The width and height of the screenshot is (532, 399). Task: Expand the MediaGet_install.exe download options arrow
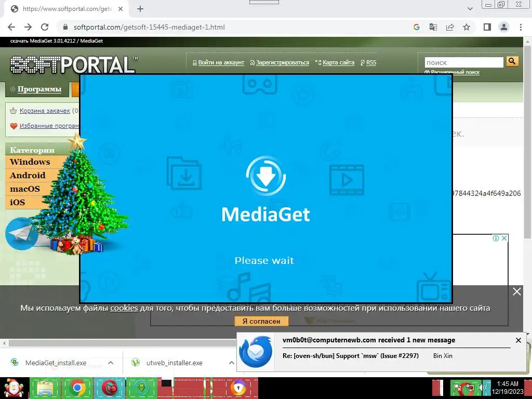(x=111, y=363)
